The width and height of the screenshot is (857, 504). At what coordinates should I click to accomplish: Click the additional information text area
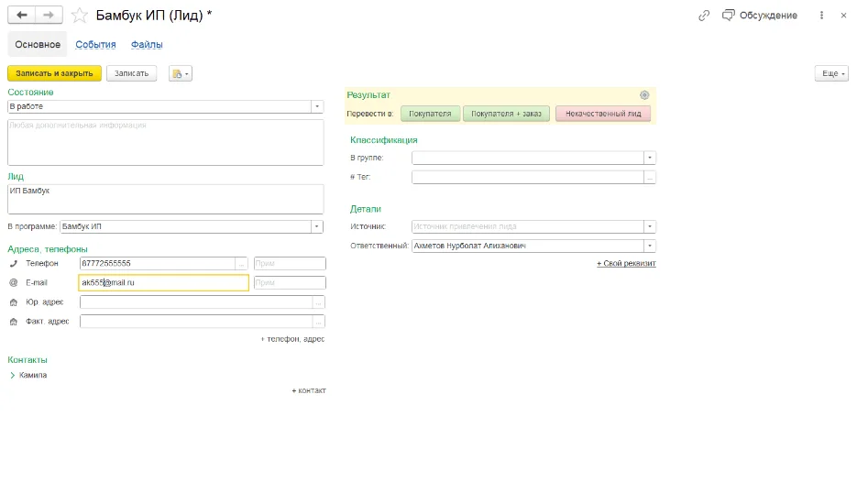coord(166,142)
